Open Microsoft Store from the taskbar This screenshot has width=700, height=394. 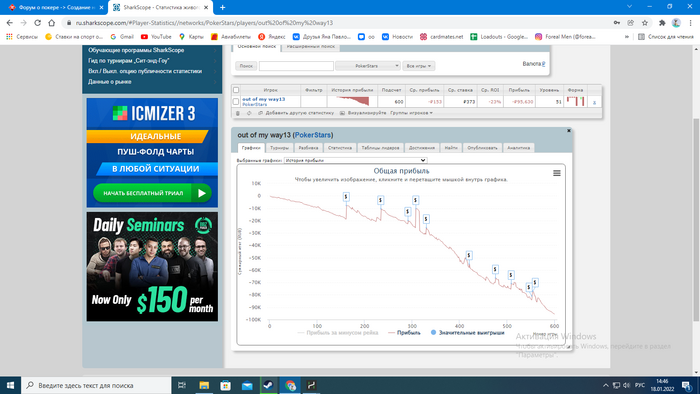pyautogui.click(x=225, y=385)
